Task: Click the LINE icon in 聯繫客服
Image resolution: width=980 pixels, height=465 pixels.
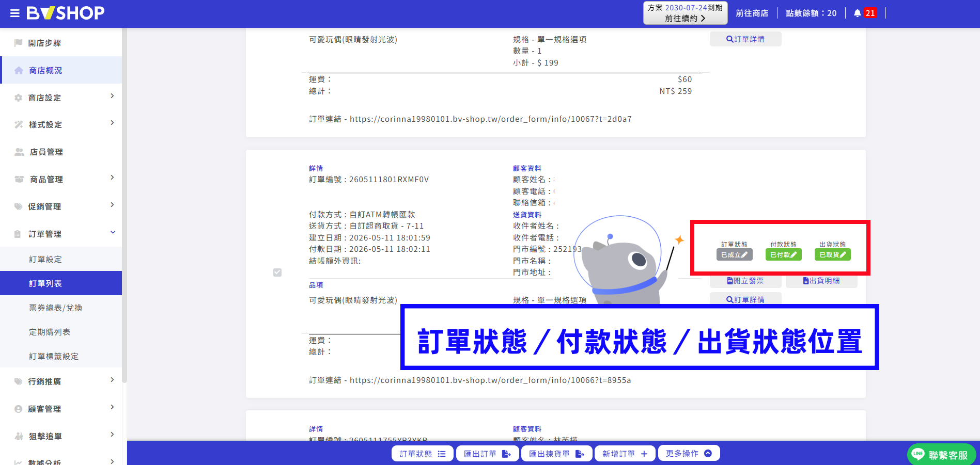Action: click(x=918, y=454)
